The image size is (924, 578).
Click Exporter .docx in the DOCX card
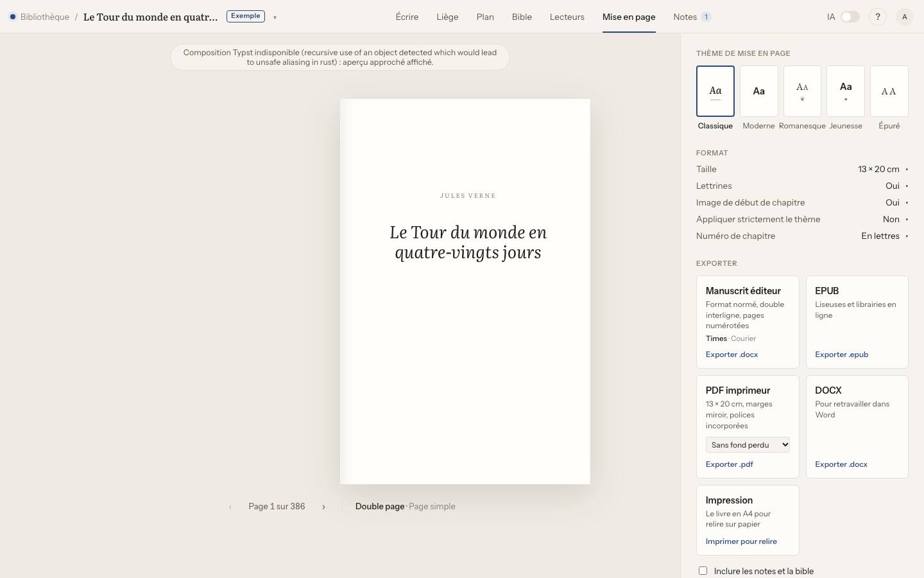(x=841, y=464)
